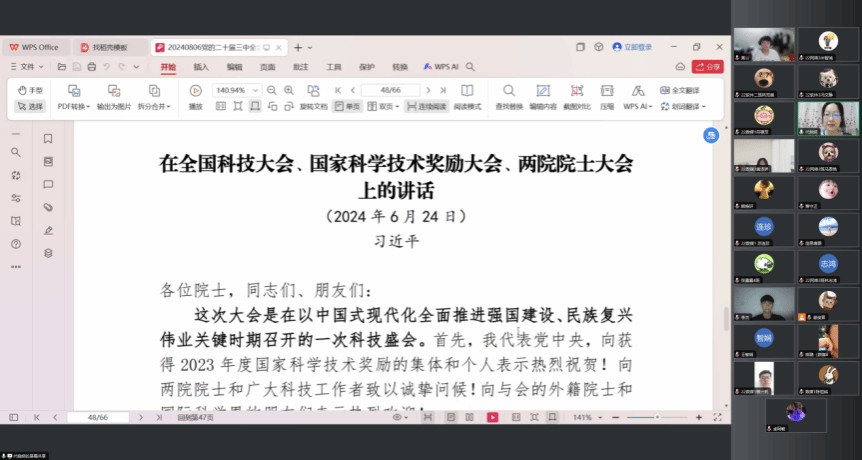Toggle 单页 single page view

click(x=347, y=106)
